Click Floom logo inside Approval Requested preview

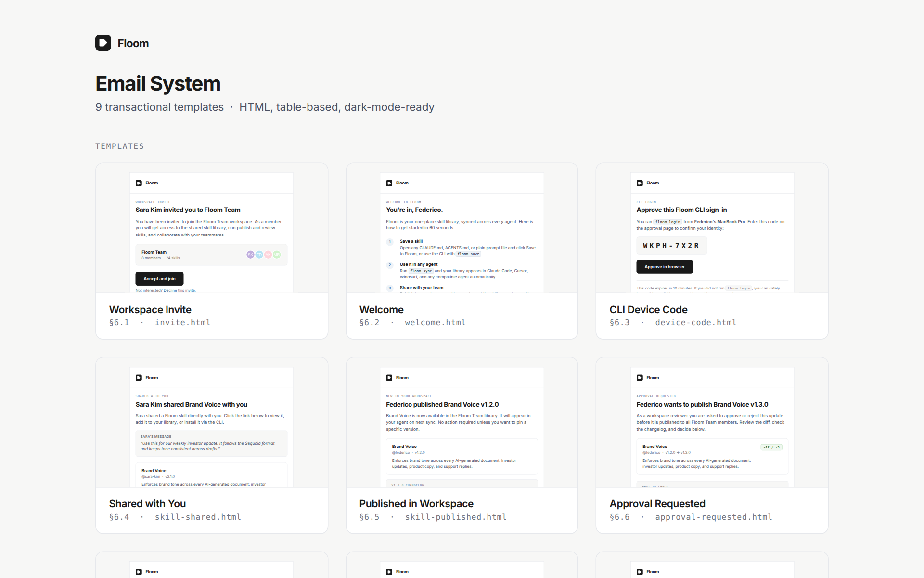pos(640,378)
